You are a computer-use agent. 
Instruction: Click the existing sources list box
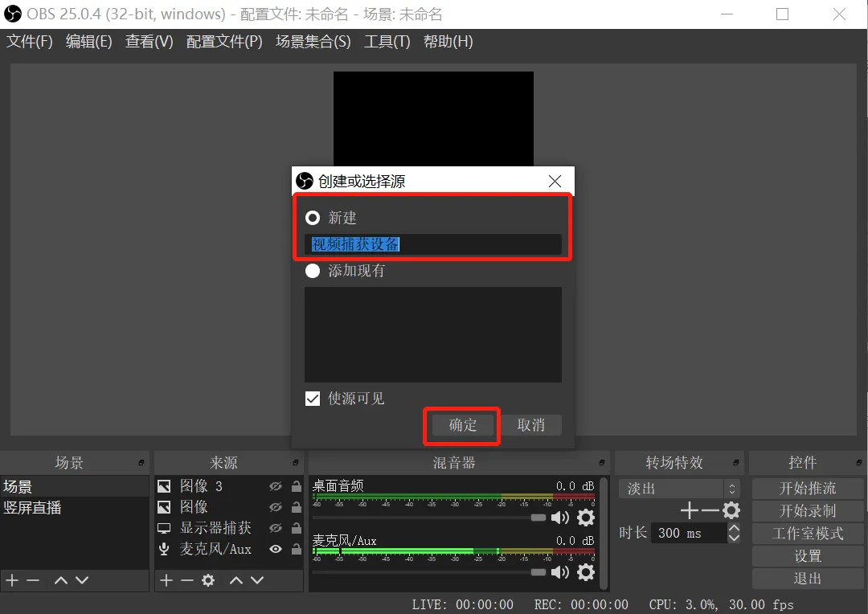tap(433, 334)
